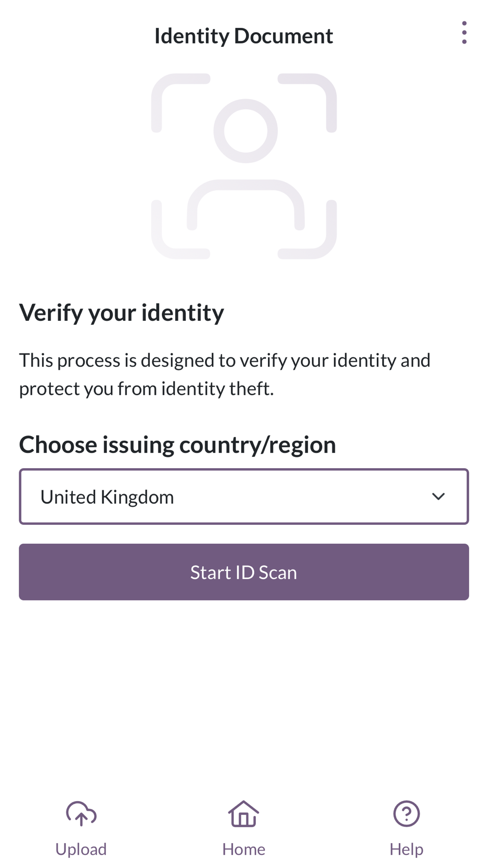This screenshot has width=488, height=868.
Task: Click the "United Kingdom" selected value text
Action: pyautogui.click(x=107, y=497)
